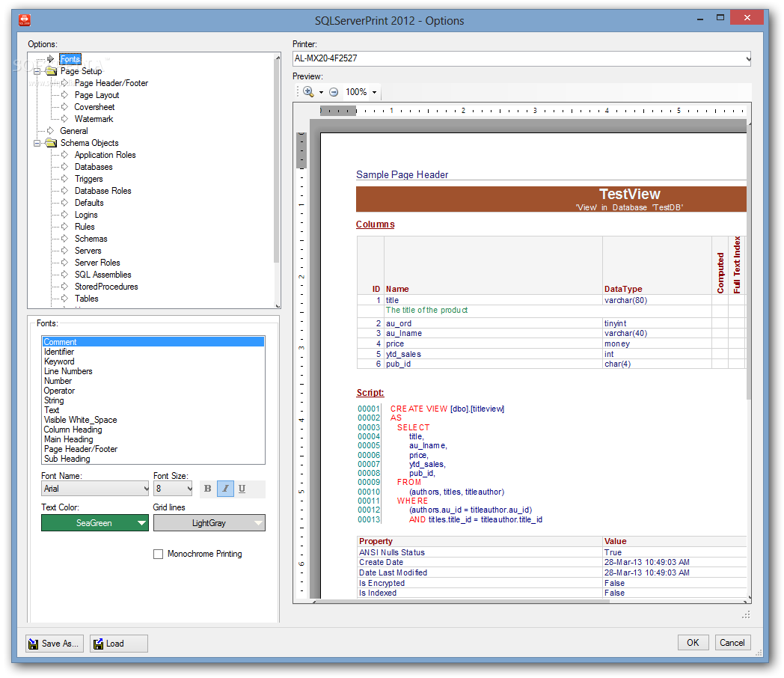
Task: Open the LightGray grid lines color picker
Action: coord(209,523)
